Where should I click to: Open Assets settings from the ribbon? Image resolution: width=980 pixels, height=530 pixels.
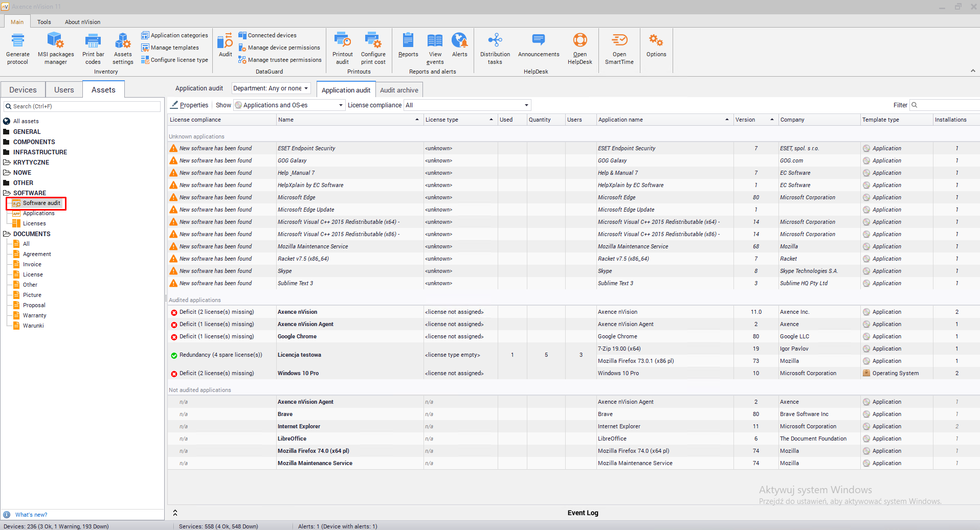click(123, 48)
